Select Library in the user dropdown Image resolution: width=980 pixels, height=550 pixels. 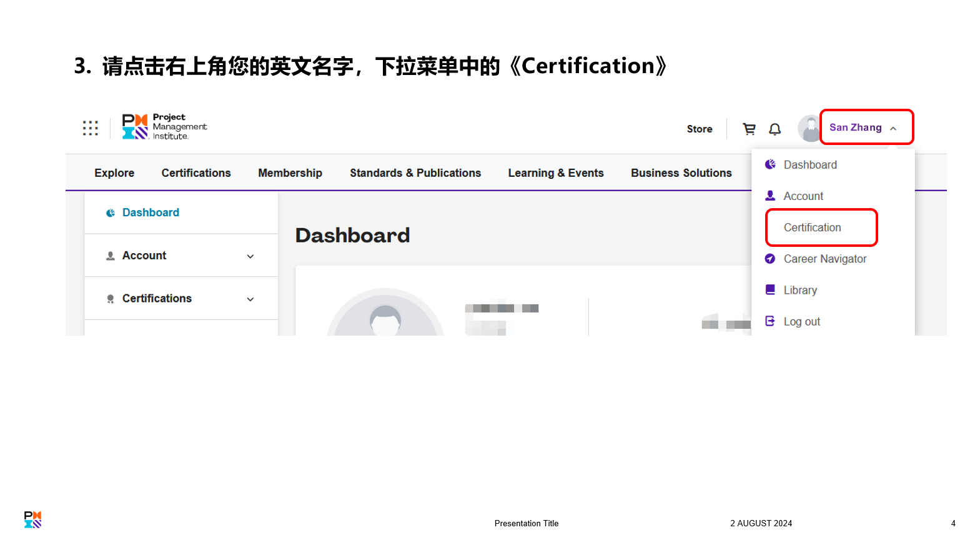pos(800,290)
